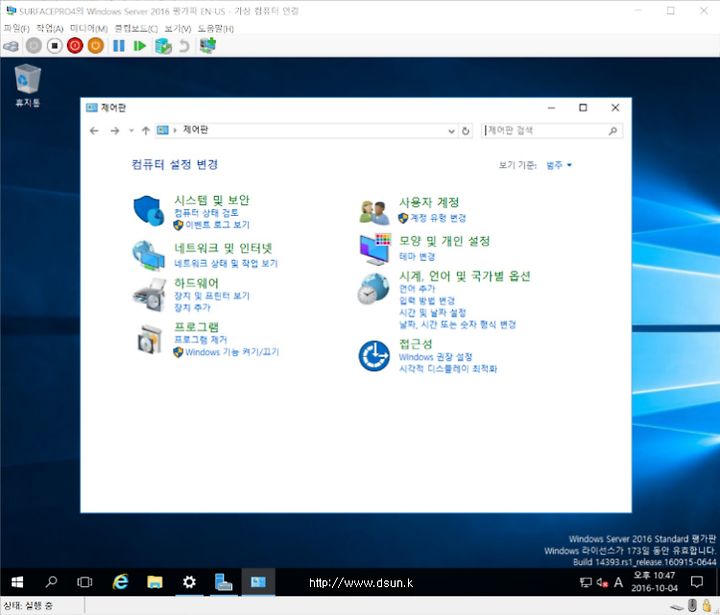Viewport: 720px width, 615px height.
Task: Click the Turn Off VM stop icon
Action: point(54,46)
